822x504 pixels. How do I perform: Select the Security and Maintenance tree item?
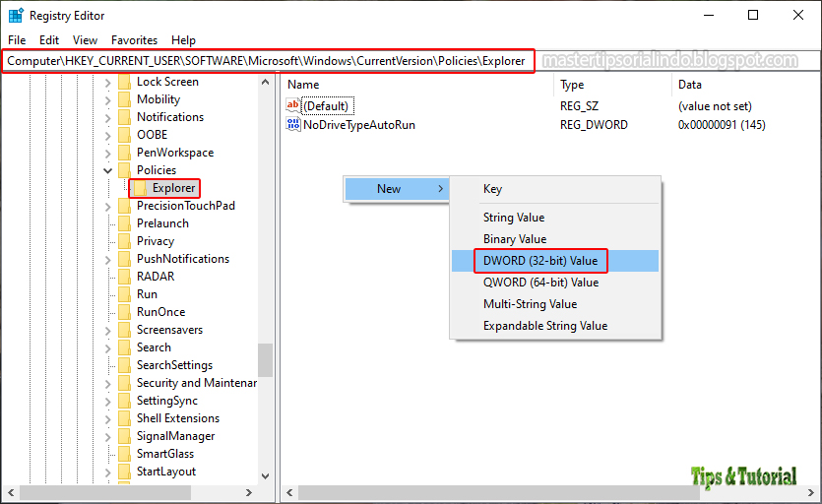197,383
